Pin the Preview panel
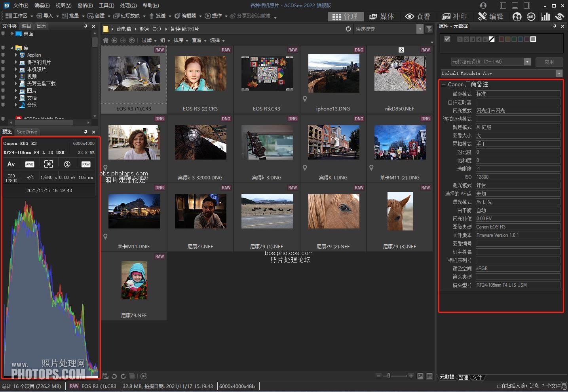 coord(85,132)
